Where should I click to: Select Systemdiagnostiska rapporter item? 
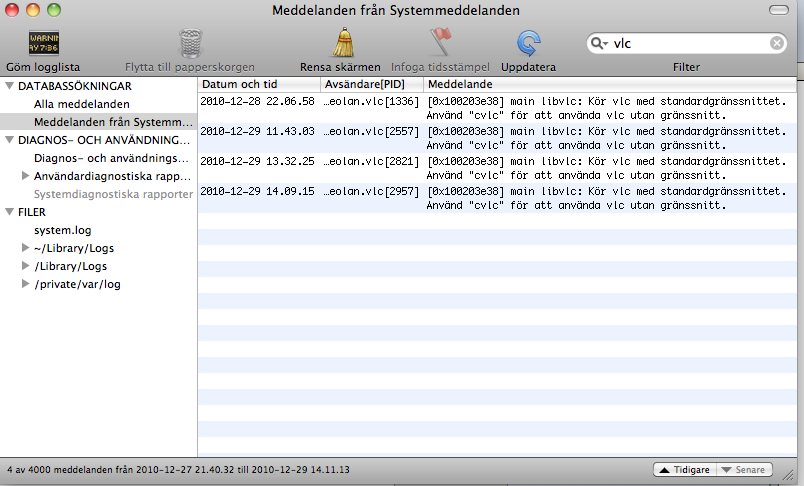point(113,194)
